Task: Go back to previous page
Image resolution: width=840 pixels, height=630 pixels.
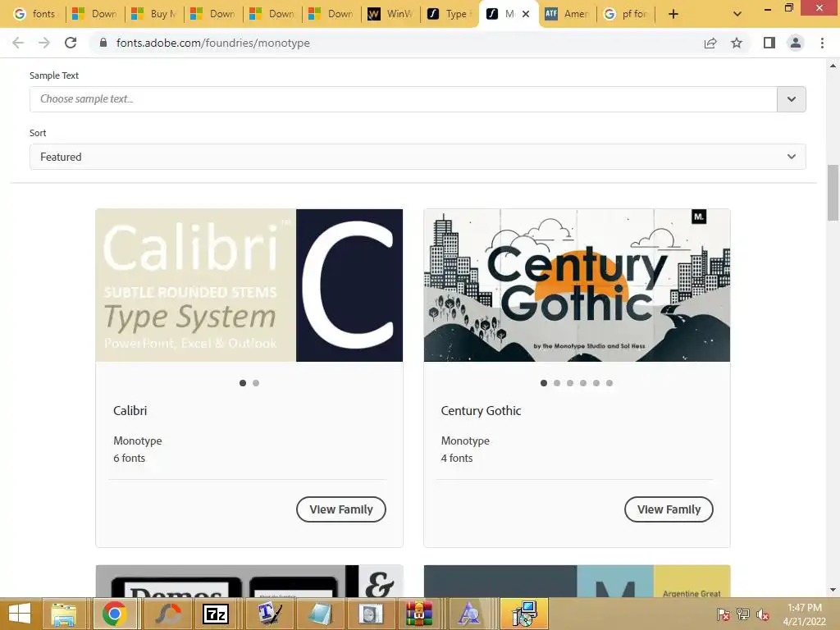Action: pyautogui.click(x=18, y=43)
